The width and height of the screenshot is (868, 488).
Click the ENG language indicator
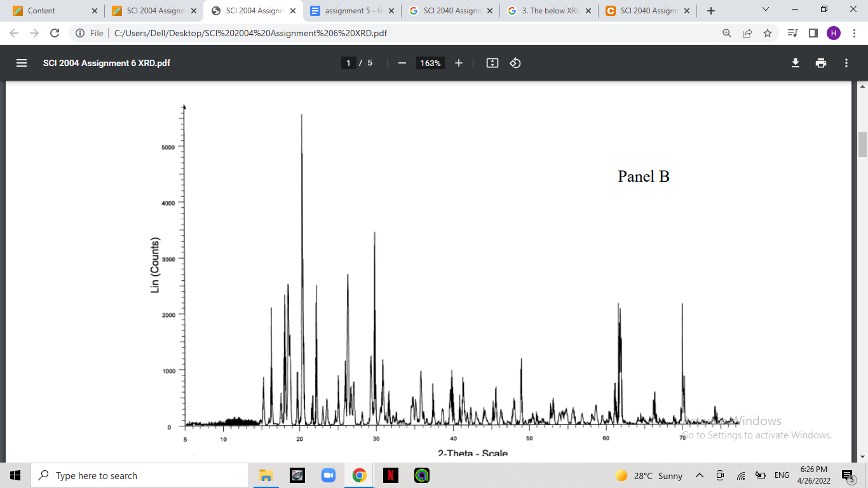coord(782,475)
